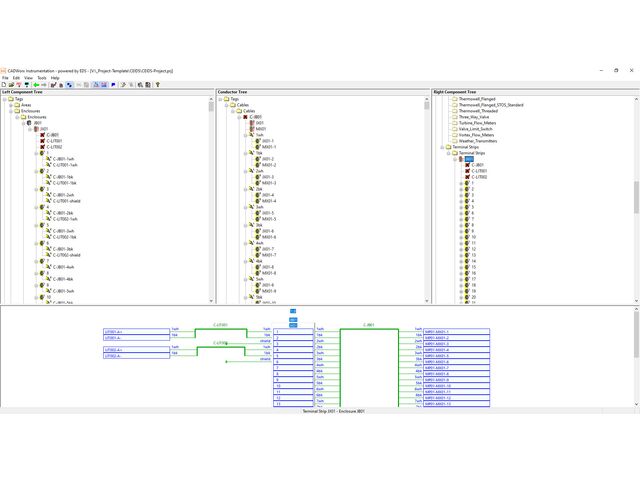Click the yellow question mark help icon
This screenshot has height=480, width=640.
[158, 85]
